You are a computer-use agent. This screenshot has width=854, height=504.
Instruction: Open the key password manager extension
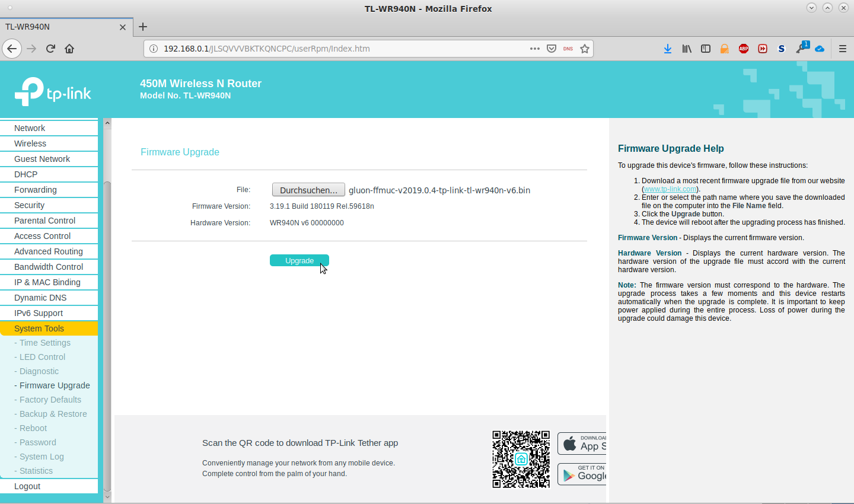pos(801,49)
